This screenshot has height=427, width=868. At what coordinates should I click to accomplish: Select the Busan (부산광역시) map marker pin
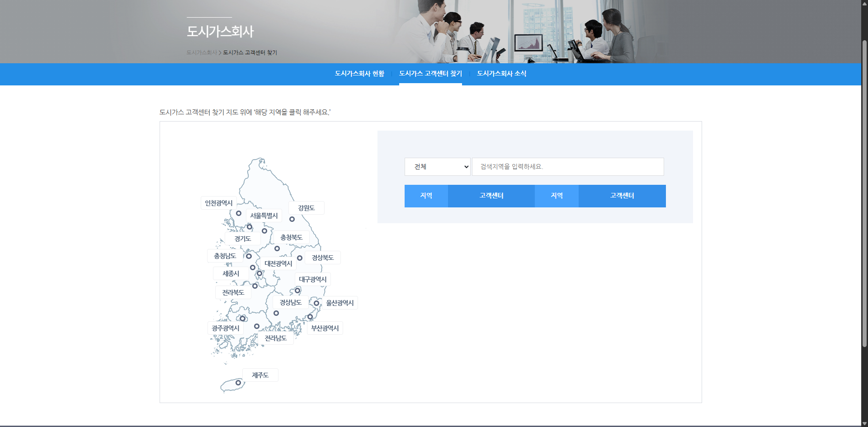click(x=311, y=317)
